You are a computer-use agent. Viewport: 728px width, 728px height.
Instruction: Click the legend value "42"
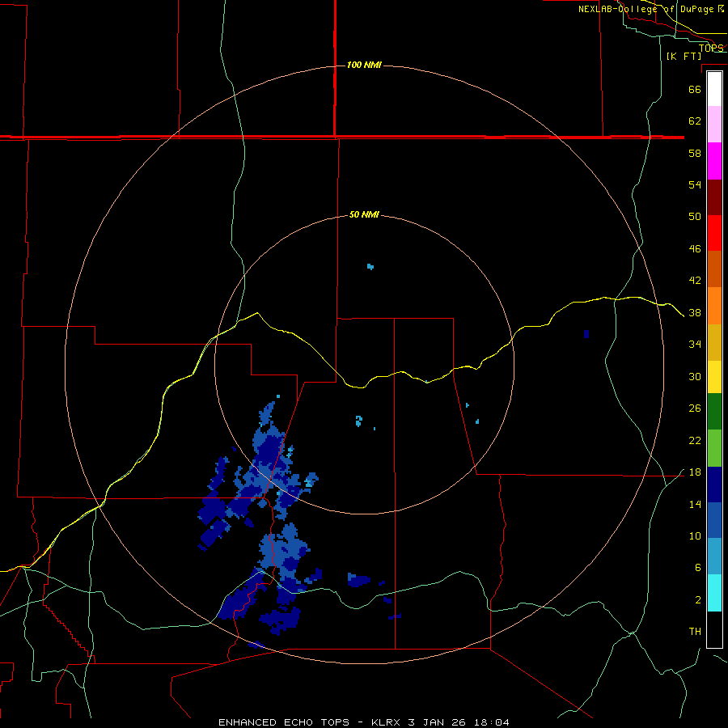(x=695, y=281)
